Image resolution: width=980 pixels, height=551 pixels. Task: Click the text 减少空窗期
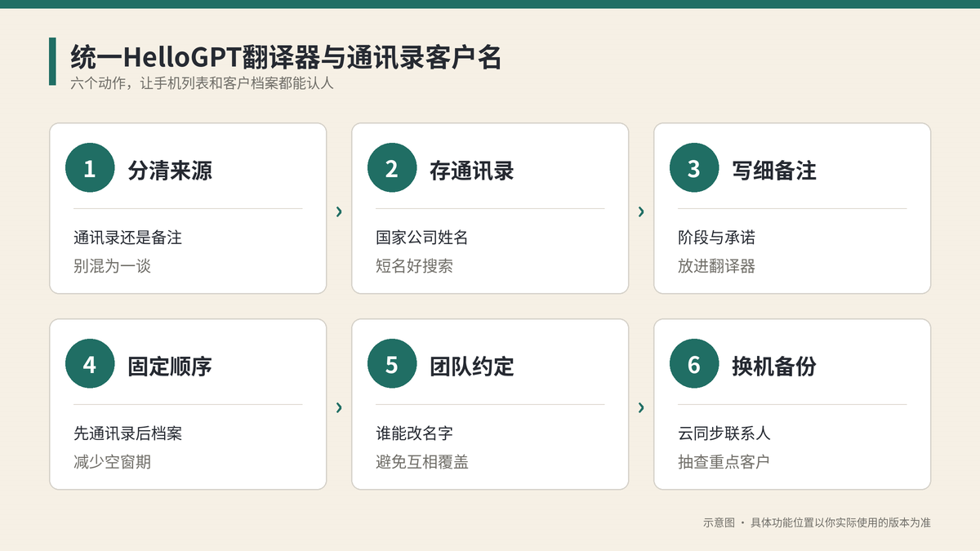(112, 462)
